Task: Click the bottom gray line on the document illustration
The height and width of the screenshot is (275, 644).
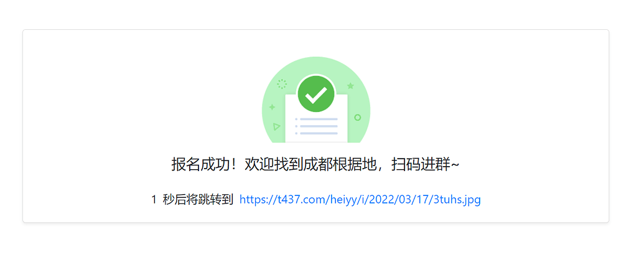Action: click(319, 133)
